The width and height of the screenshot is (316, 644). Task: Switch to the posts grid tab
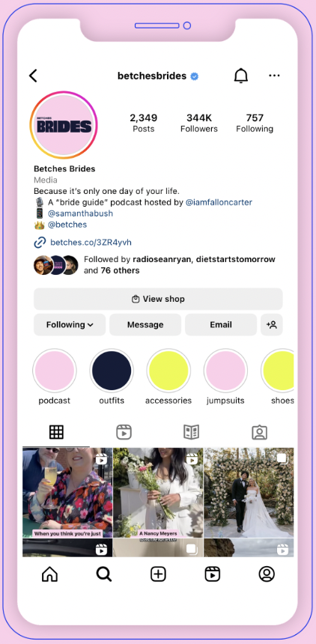[56, 432]
